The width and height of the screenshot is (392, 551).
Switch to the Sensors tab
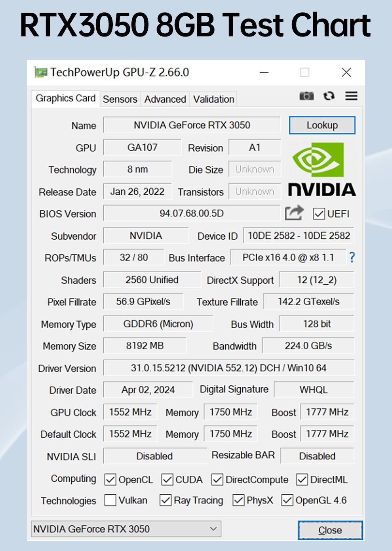point(120,99)
